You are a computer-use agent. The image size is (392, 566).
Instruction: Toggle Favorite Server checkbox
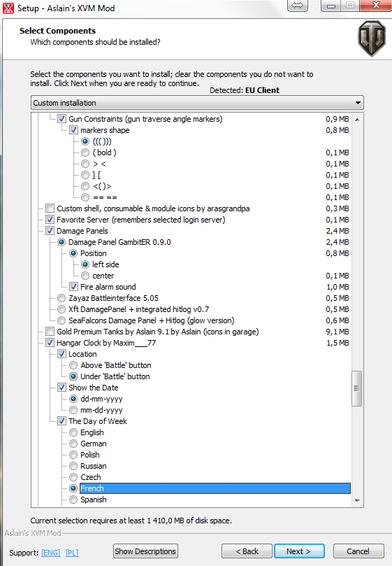50,220
